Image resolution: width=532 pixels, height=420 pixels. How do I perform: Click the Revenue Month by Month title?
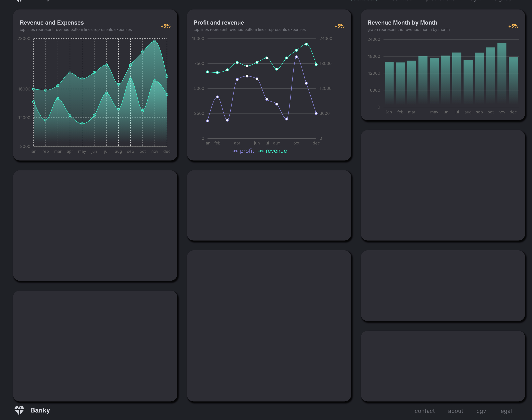[x=402, y=23]
